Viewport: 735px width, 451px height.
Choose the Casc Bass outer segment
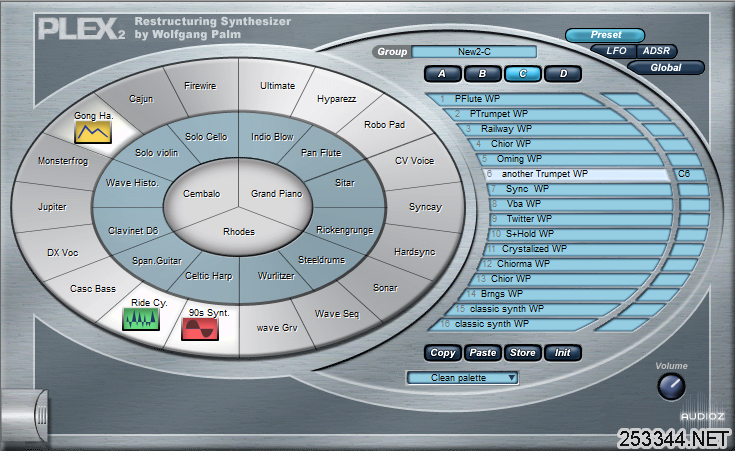93,289
